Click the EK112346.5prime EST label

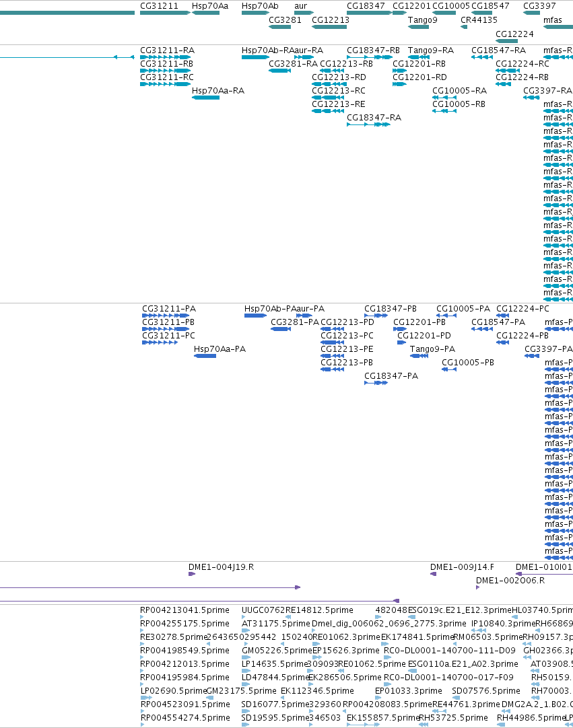[317, 691]
